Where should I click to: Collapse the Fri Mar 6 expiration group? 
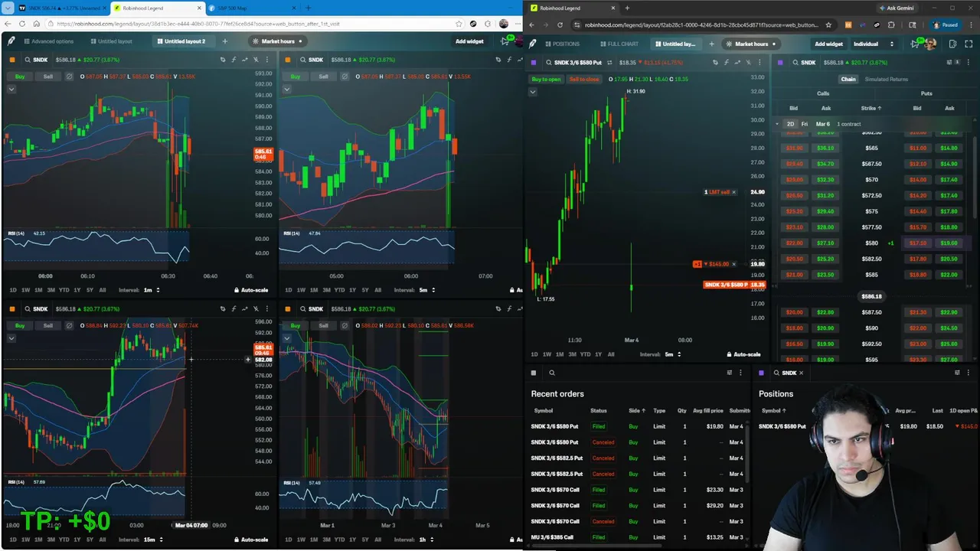point(777,124)
